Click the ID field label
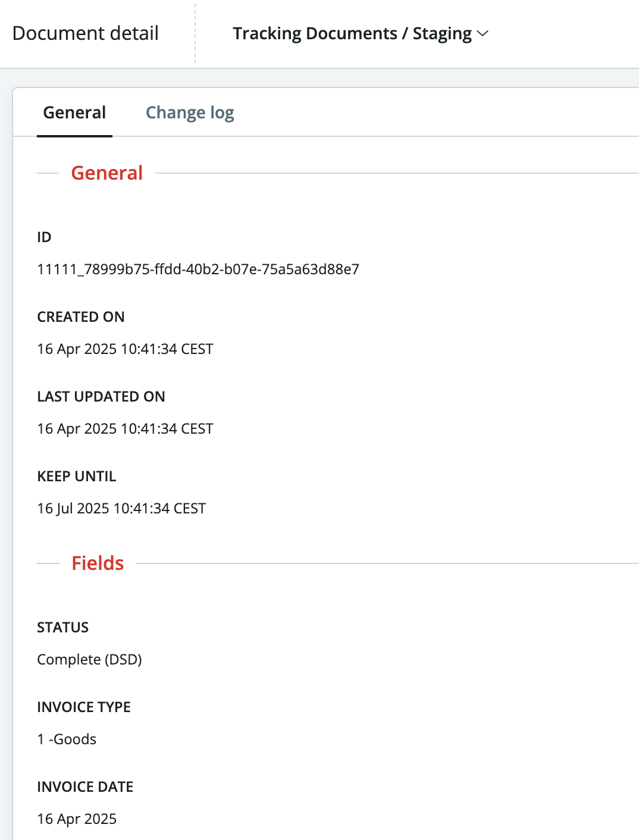639x840 pixels. pyautogui.click(x=44, y=237)
